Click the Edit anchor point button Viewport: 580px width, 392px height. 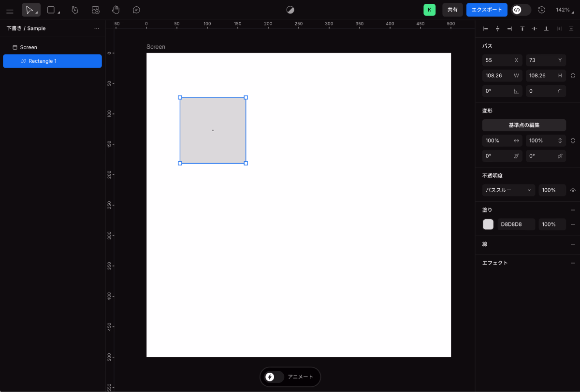pyautogui.click(x=524, y=125)
